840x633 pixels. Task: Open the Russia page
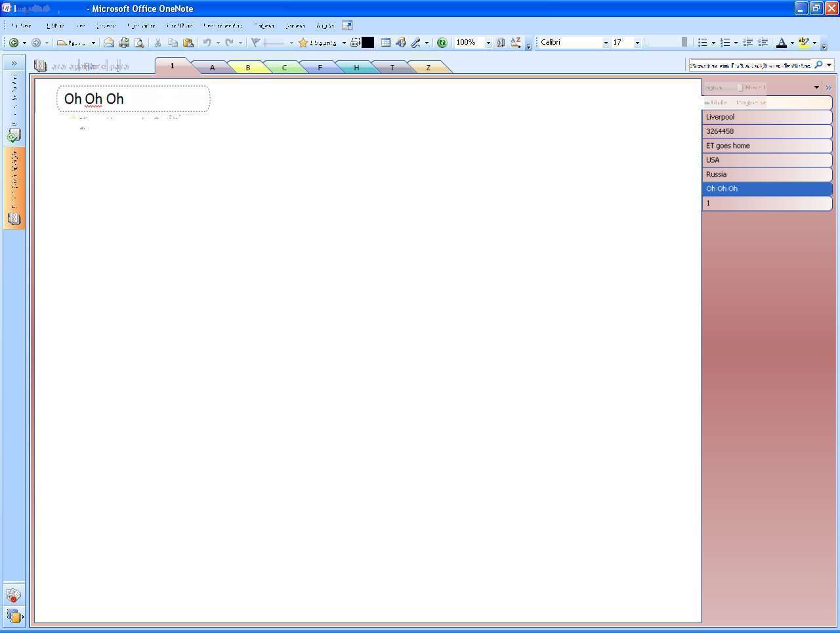(x=766, y=175)
